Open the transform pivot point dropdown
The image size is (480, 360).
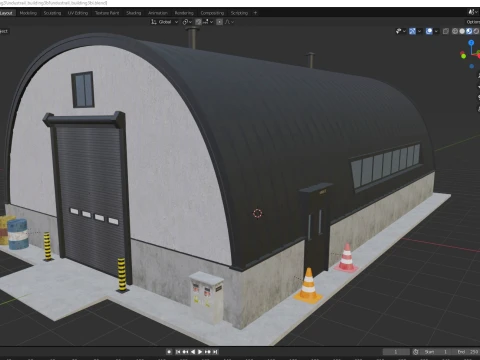coord(187,22)
